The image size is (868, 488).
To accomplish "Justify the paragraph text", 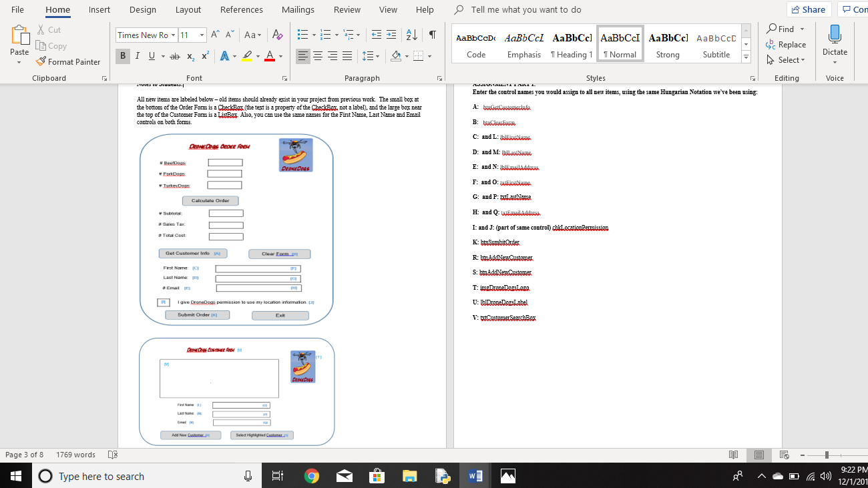I will [347, 56].
